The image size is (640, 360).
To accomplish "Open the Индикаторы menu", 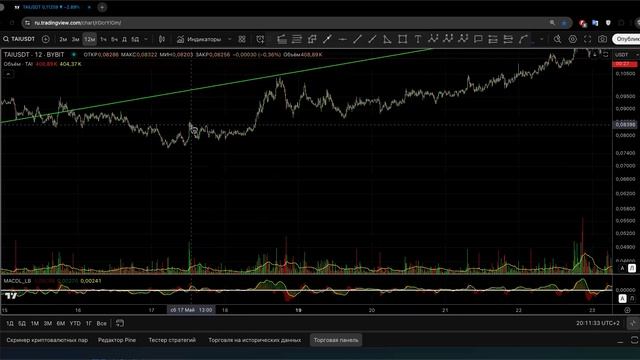I will pyautogui.click(x=199, y=39).
